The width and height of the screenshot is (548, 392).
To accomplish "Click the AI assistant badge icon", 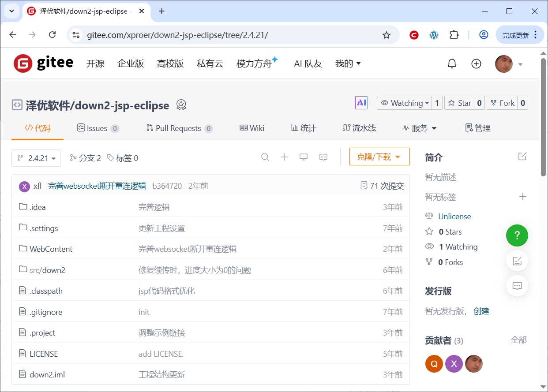I will pyautogui.click(x=361, y=103).
